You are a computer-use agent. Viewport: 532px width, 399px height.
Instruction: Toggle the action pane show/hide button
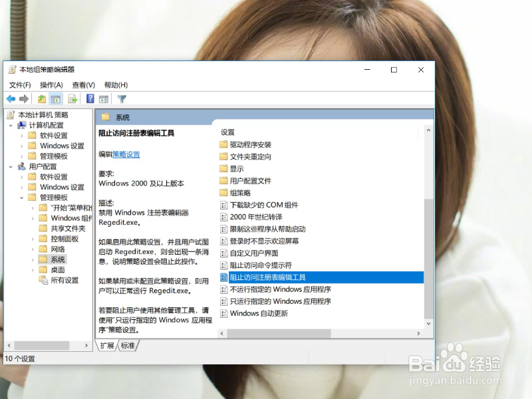coord(104,98)
